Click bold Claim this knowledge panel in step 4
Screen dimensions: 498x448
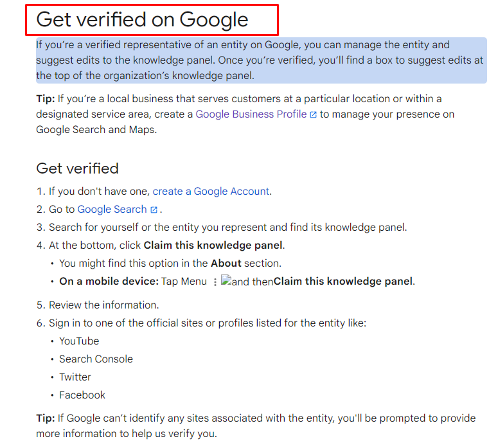pos(213,246)
